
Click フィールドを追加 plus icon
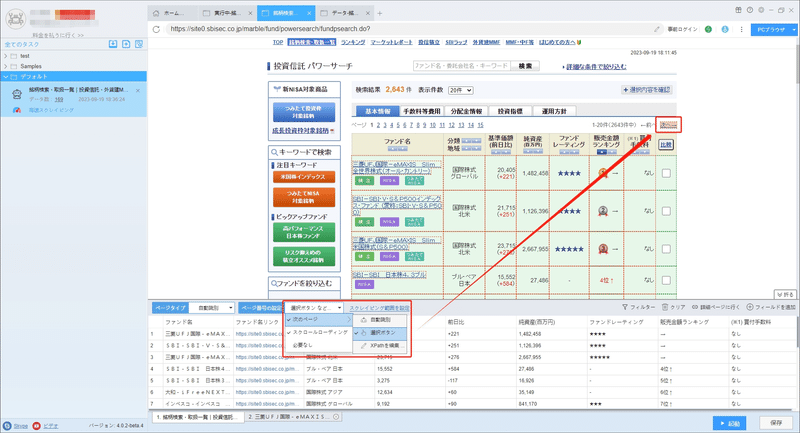click(x=750, y=307)
